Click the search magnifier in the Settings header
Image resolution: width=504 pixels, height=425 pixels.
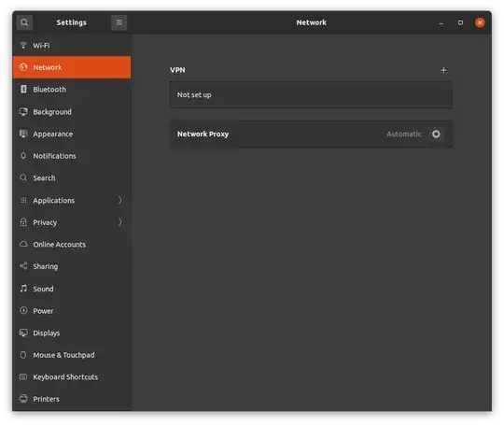(x=24, y=22)
